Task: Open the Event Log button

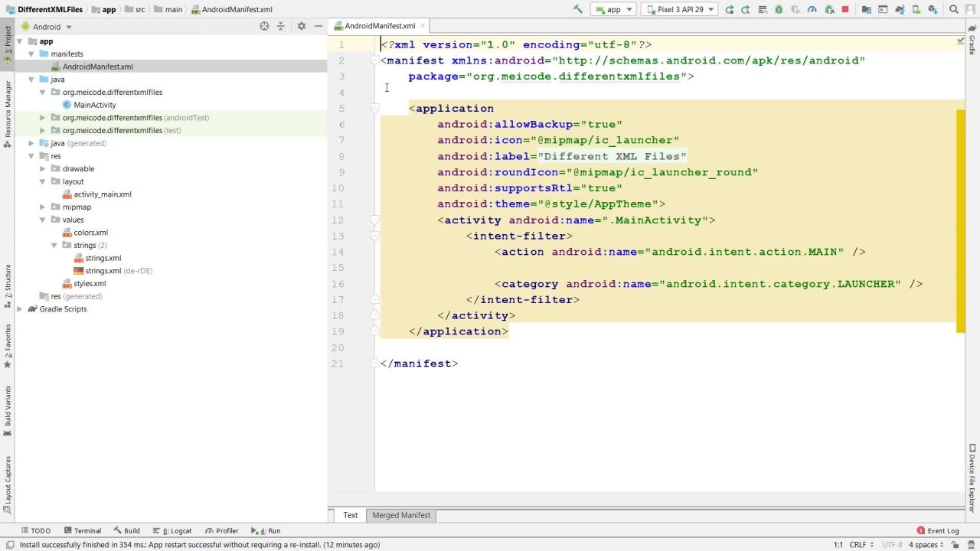Action: point(937,530)
